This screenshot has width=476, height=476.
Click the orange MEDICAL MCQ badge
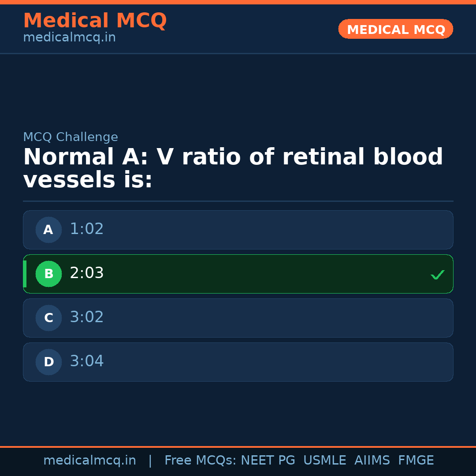coord(395,29)
